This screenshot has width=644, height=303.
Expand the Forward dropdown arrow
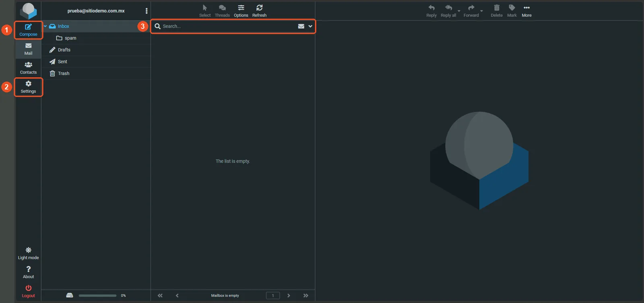click(x=481, y=11)
